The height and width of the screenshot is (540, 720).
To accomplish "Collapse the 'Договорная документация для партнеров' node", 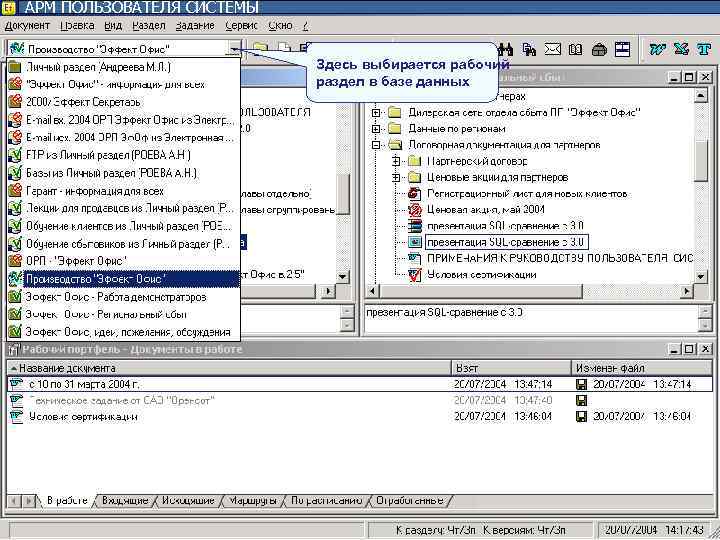I will 376,145.
